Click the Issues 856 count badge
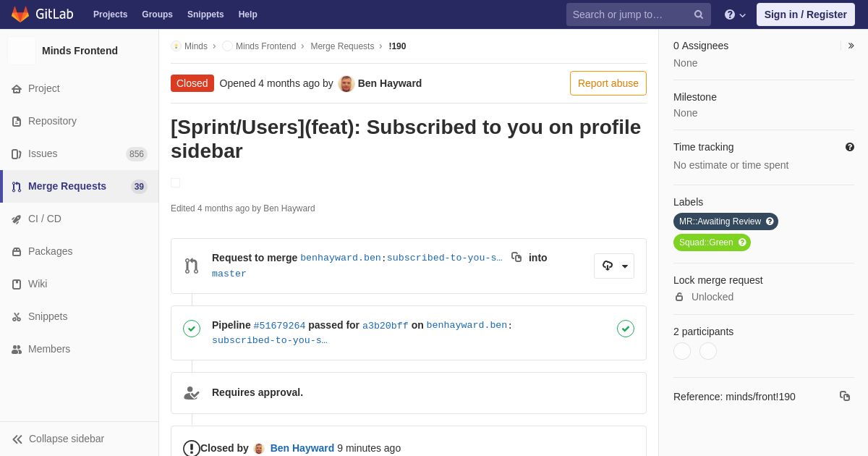 point(137,154)
